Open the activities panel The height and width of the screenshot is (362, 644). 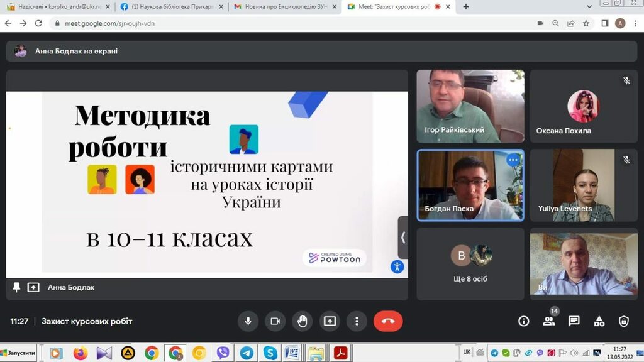(x=599, y=321)
